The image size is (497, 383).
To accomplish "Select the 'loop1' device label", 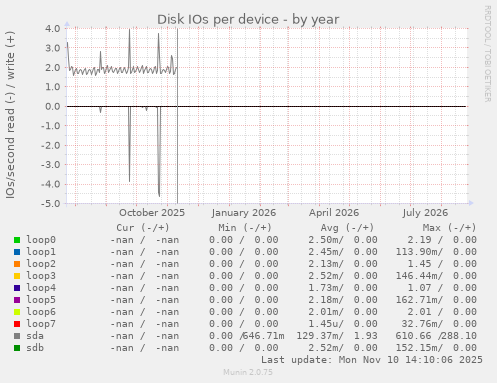I will coord(41,252).
